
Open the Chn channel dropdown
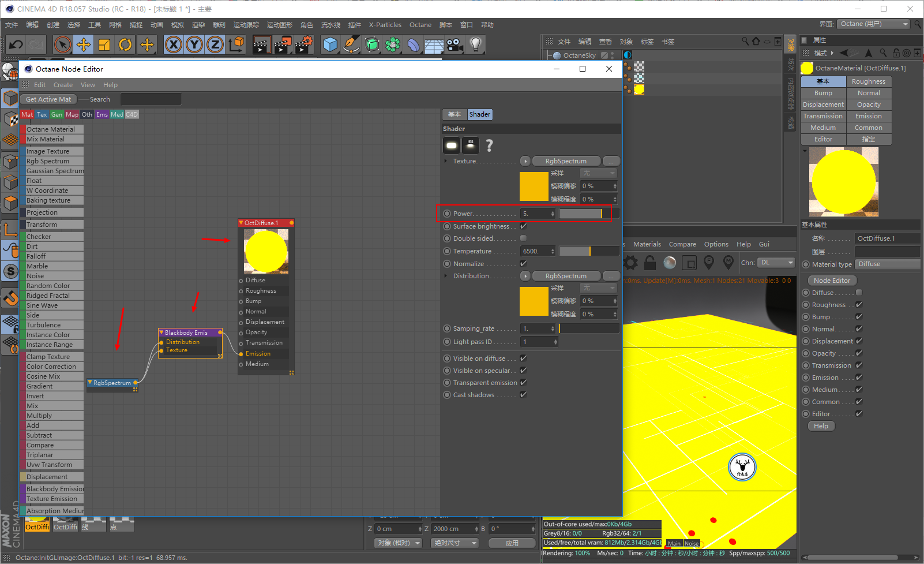point(776,263)
